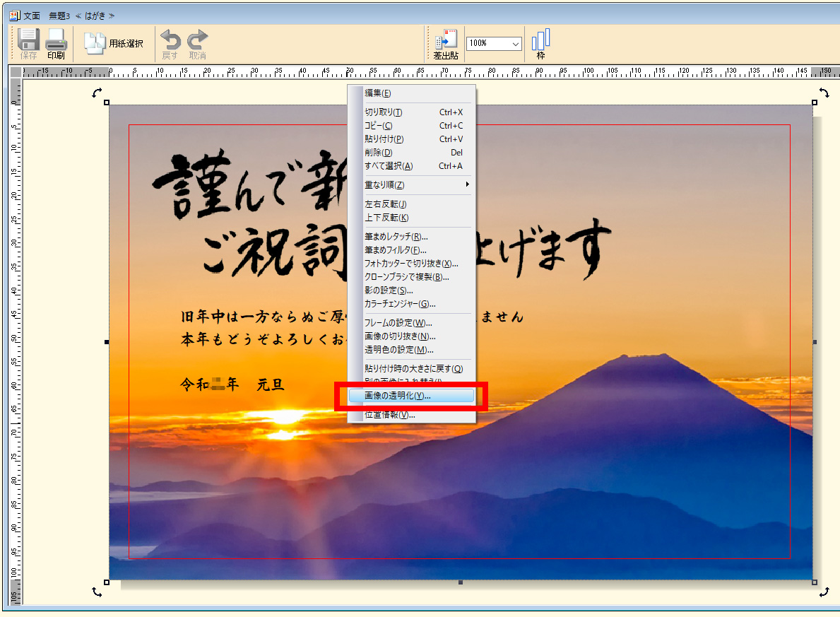The height and width of the screenshot is (617, 840).
Task: Expand the 重なり順(Z) submenu
Action: 411,185
